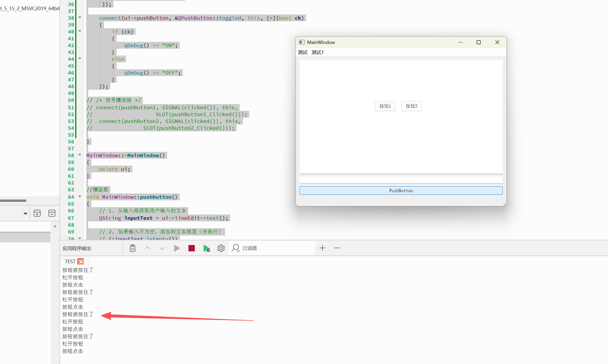Collapse code fold at line 40
Image resolution: width=608 pixels, height=364 pixels.
[x=80, y=31]
